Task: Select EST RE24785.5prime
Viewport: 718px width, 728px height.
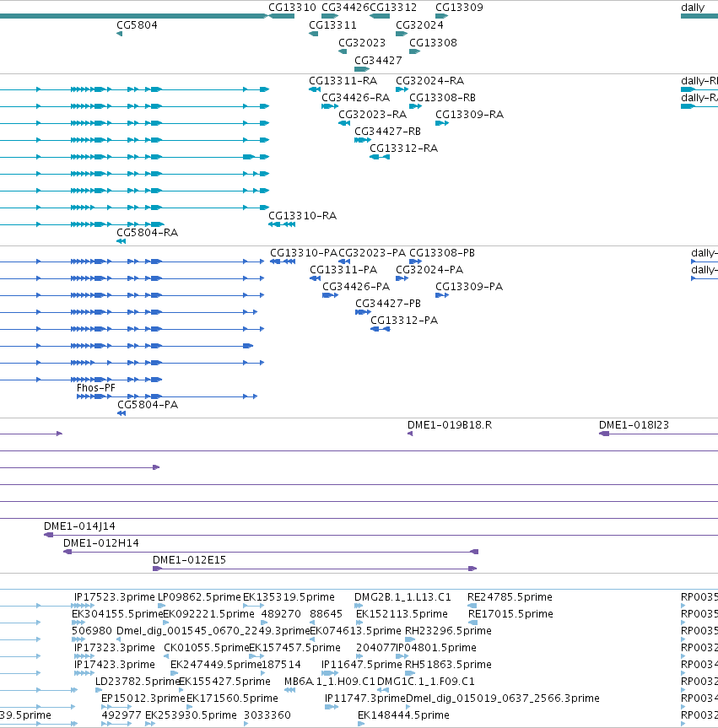Action: click(x=510, y=597)
